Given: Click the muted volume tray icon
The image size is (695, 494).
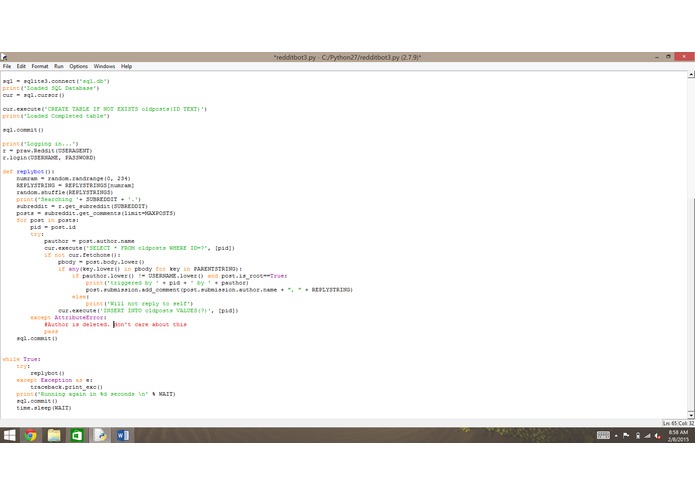Looking at the screenshot, I should click(x=658, y=436).
